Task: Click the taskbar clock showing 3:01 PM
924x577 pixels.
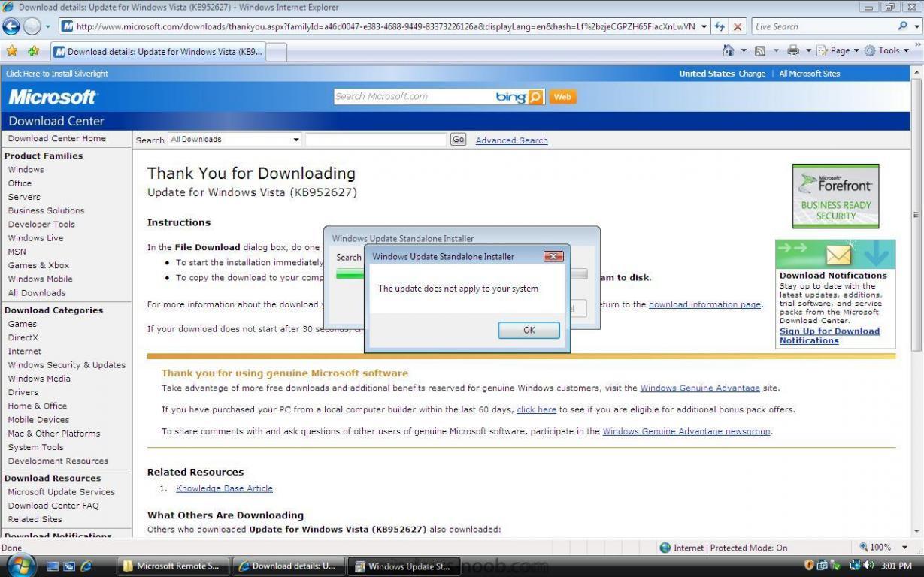Action: (x=895, y=566)
